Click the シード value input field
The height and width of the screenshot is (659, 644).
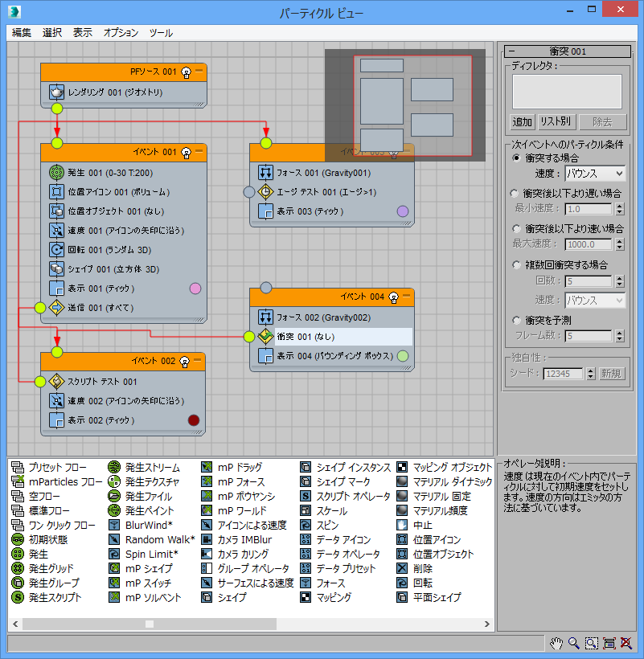pyautogui.click(x=563, y=374)
